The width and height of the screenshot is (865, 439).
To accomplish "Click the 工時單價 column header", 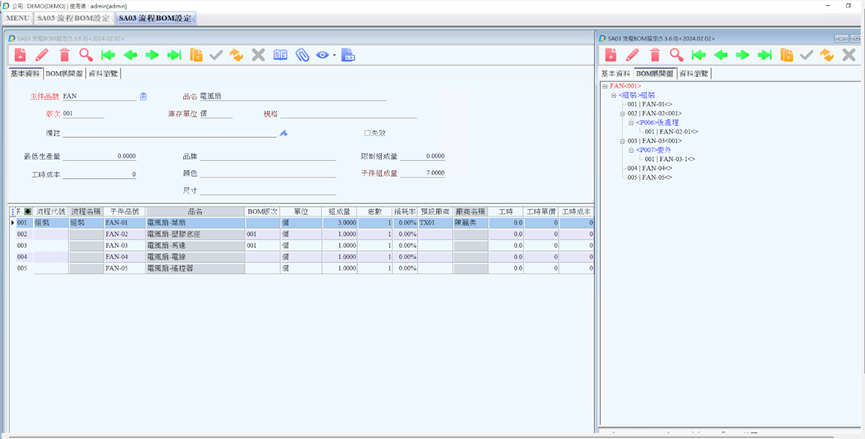I will point(541,211).
